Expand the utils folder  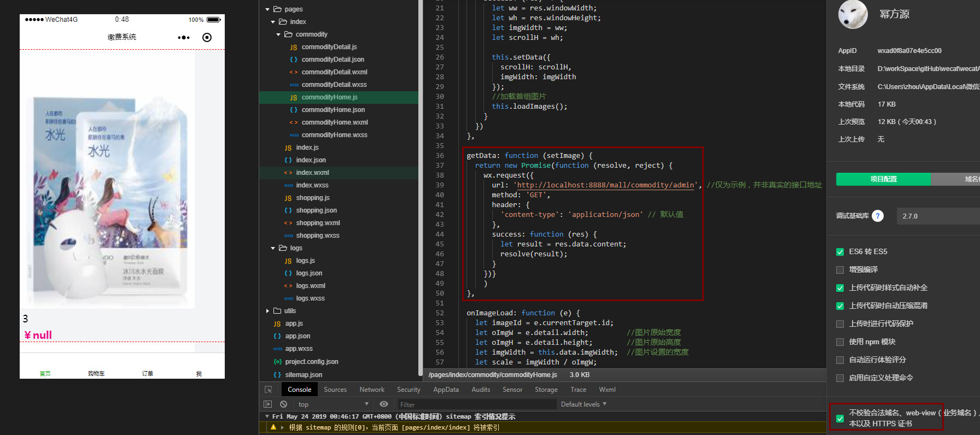coord(267,311)
